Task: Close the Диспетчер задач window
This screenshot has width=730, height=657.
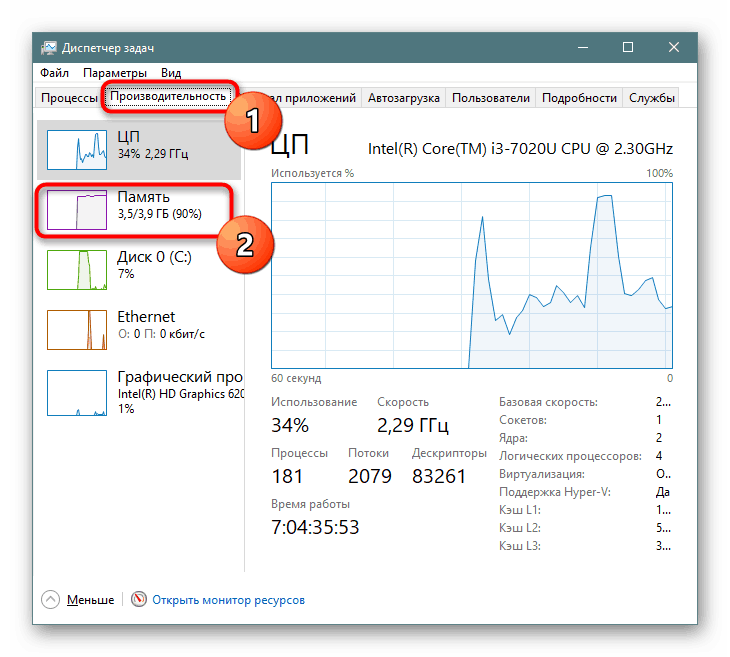Action: pos(674,47)
